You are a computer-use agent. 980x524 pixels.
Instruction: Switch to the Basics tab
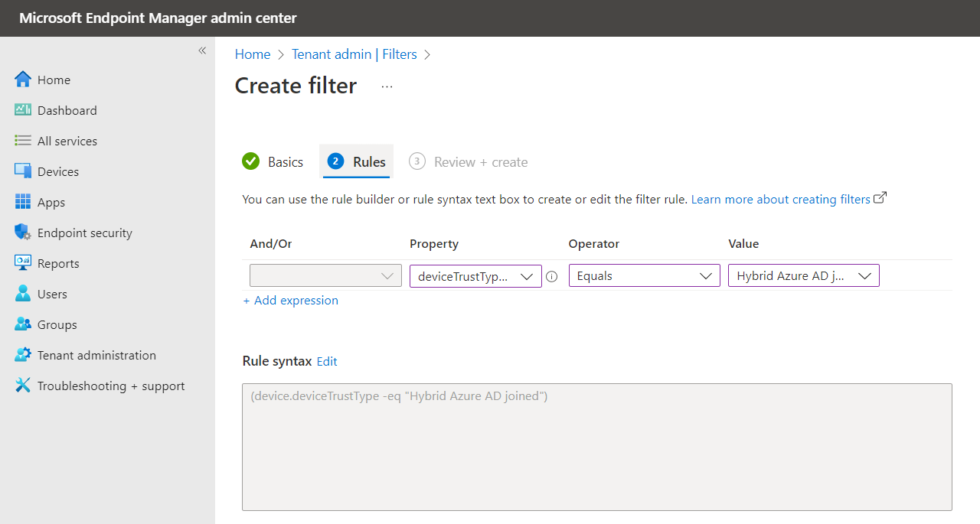coord(284,161)
